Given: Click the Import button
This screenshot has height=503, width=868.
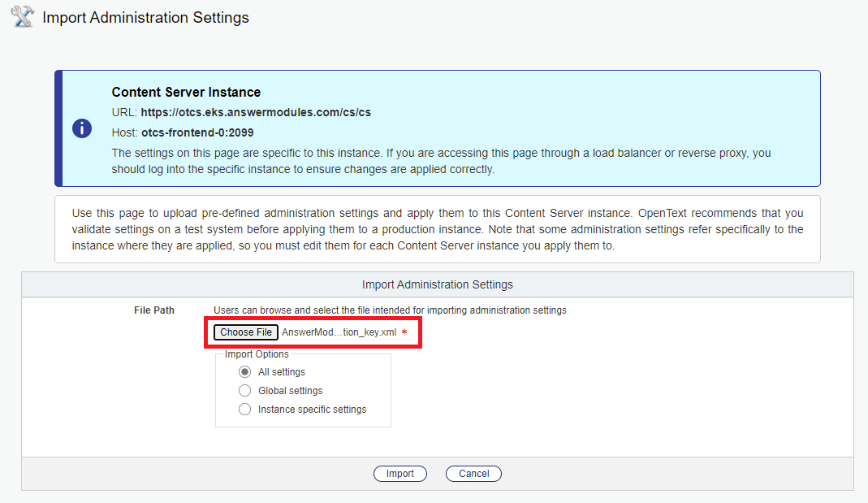Looking at the screenshot, I should (x=399, y=473).
